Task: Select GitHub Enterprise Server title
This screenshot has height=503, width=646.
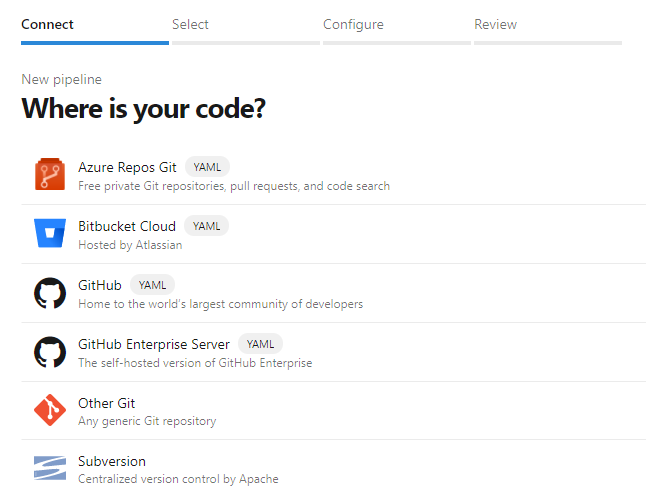Action: 154,344
